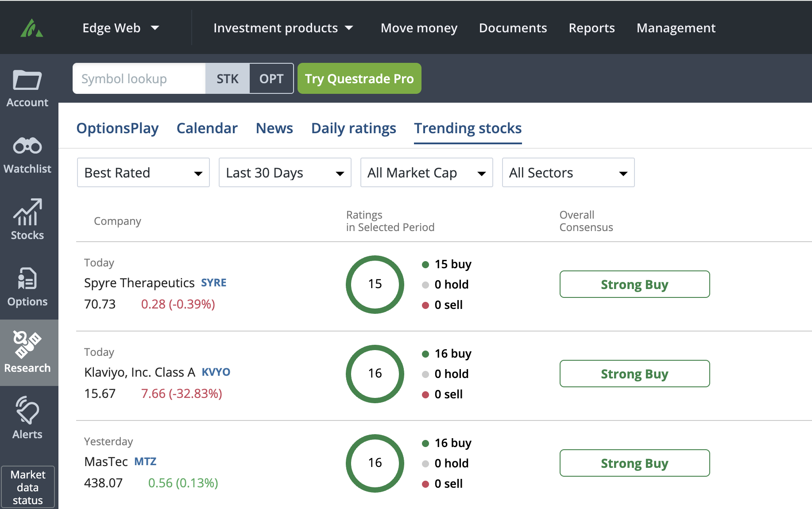Click Spyre price 70.73
The height and width of the screenshot is (509, 812).
100,304
